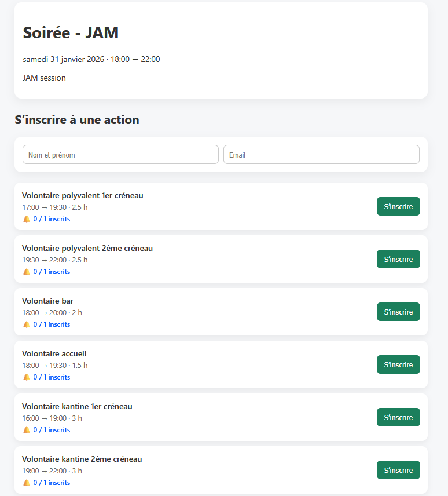Sign up for Volontaire bar
The image size is (448, 496).
[398, 312]
